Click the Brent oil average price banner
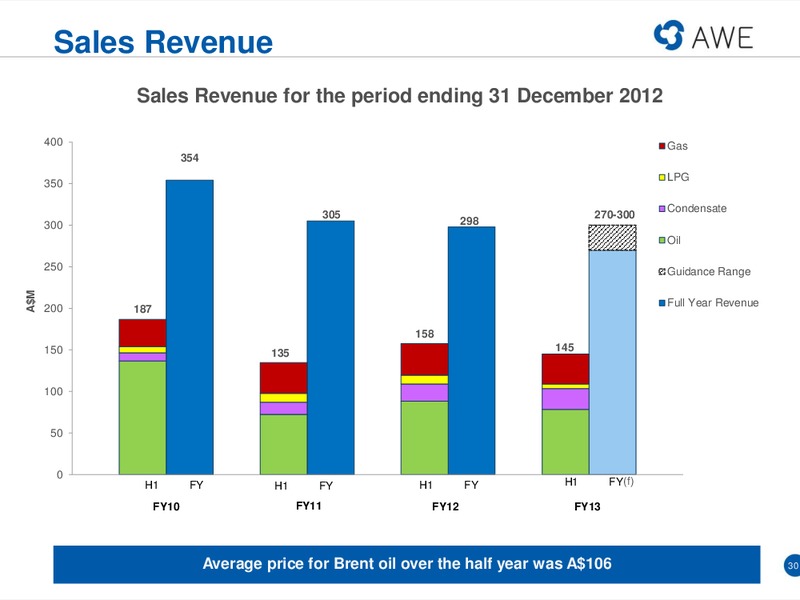This screenshot has height=600, width=800. (x=407, y=564)
